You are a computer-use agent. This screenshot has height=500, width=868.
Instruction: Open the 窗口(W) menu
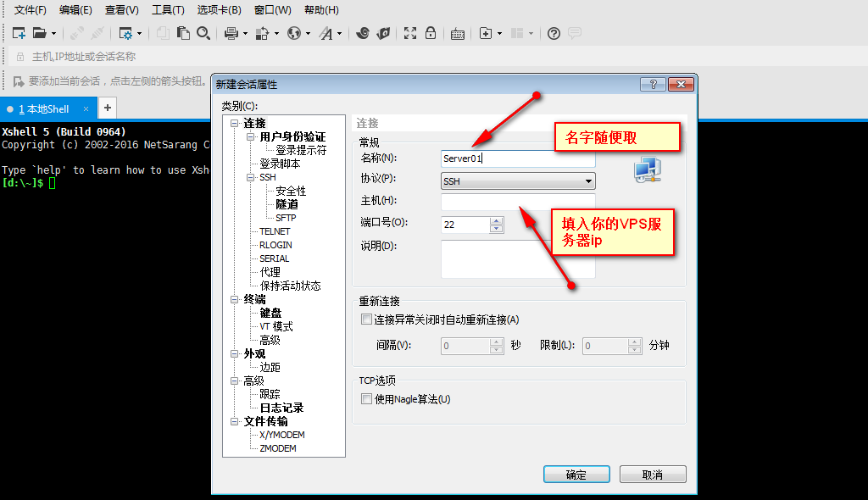[x=273, y=10]
